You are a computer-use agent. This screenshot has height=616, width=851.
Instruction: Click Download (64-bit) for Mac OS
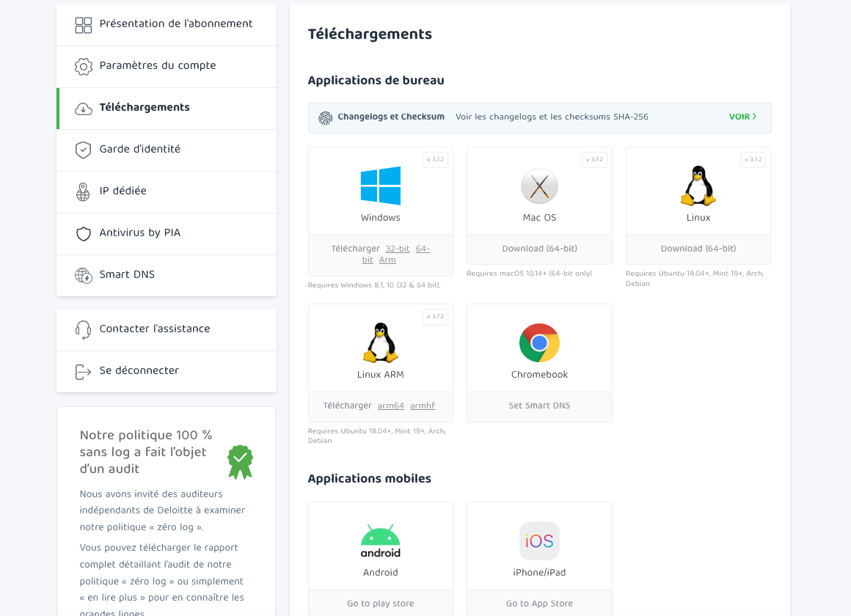pos(539,249)
